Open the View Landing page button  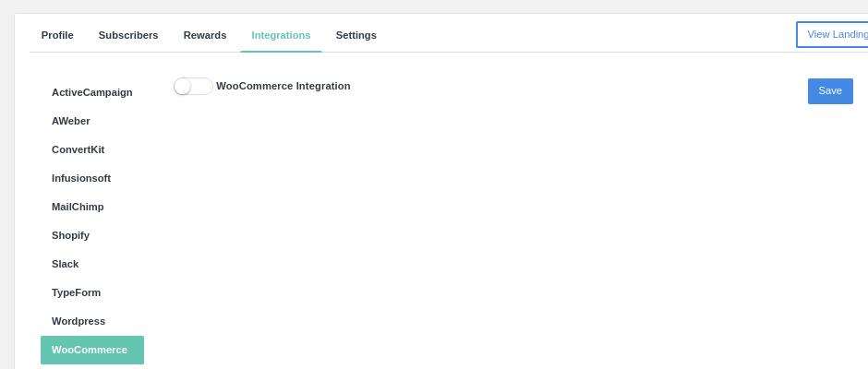(834, 34)
